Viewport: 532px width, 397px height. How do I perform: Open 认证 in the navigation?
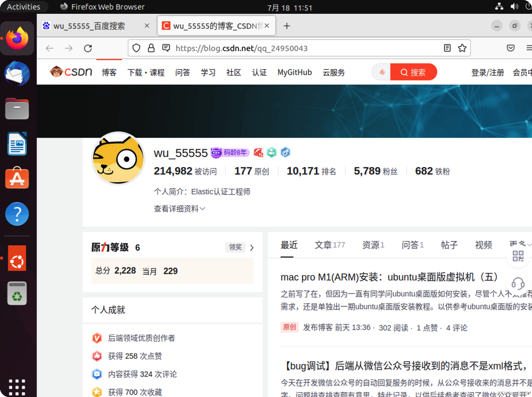click(x=259, y=72)
